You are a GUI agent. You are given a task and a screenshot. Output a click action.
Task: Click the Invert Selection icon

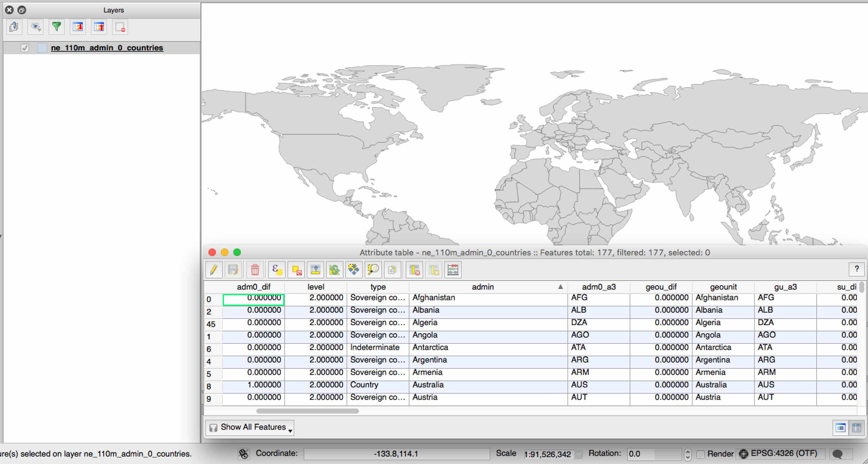pos(334,270)
